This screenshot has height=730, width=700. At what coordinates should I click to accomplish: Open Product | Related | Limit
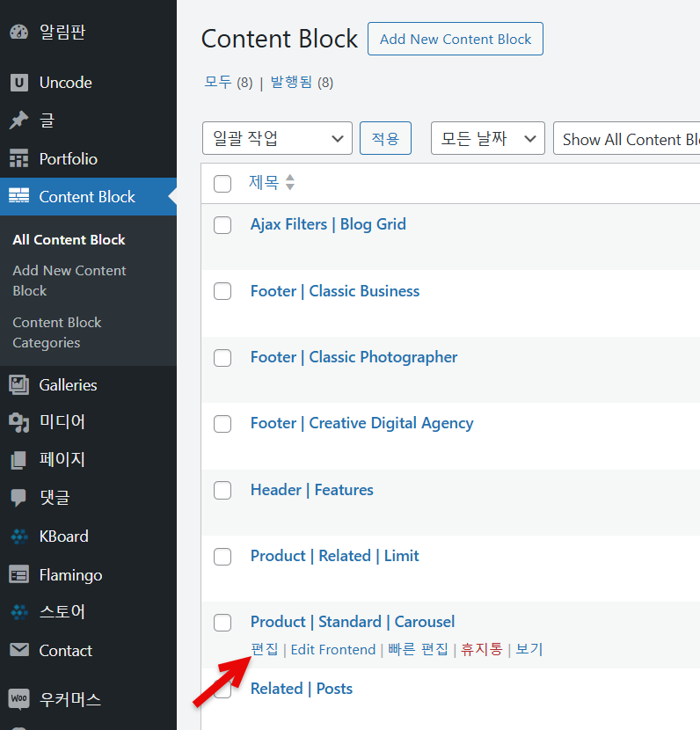(x=335, y=556)
